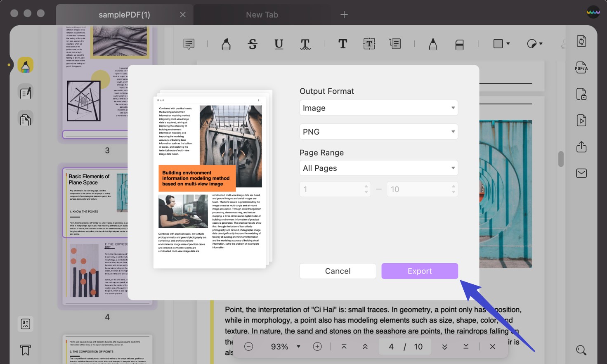Activate the Eraser tool

459,44
